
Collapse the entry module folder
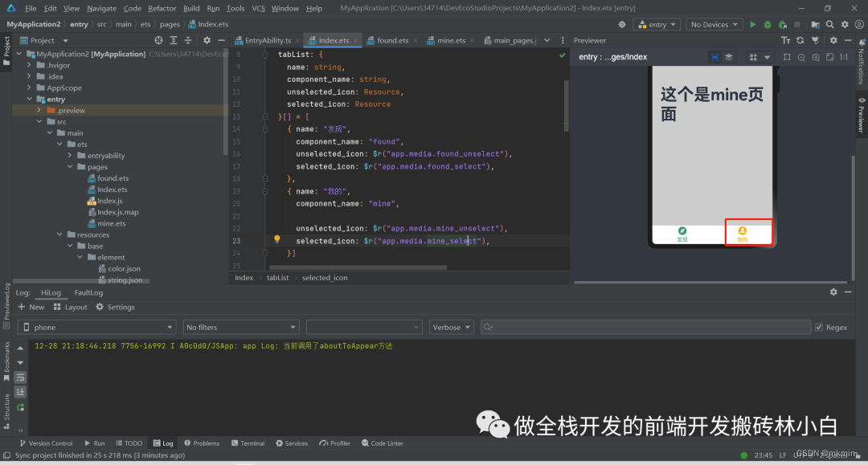tap(30, 99)
